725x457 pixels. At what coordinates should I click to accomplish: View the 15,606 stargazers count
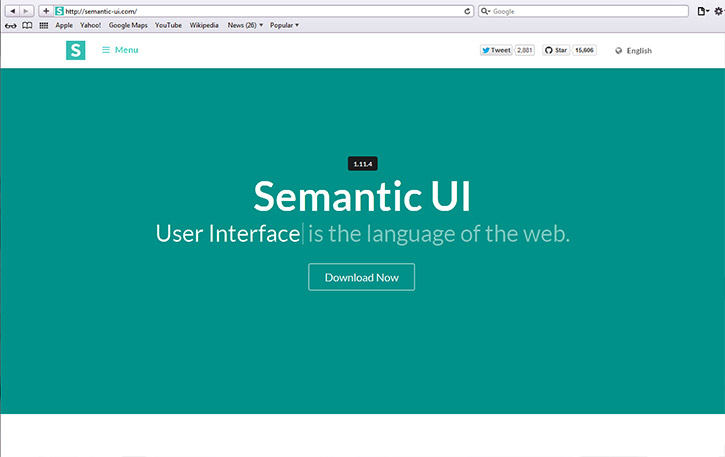(584, 50)
